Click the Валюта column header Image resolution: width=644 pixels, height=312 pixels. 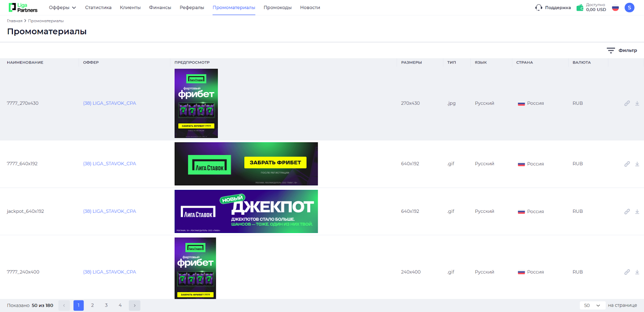pos(582,62)
